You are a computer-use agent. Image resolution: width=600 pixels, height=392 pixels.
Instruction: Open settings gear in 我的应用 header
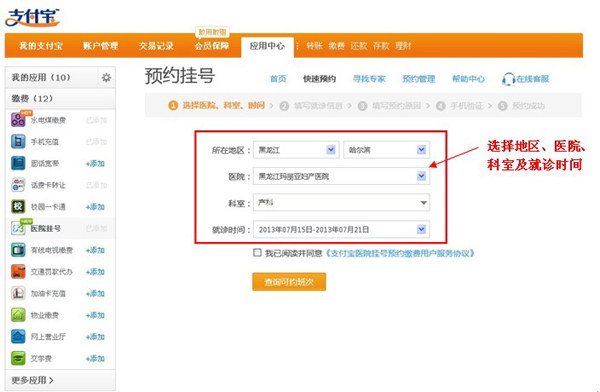(x=106, y=78)
